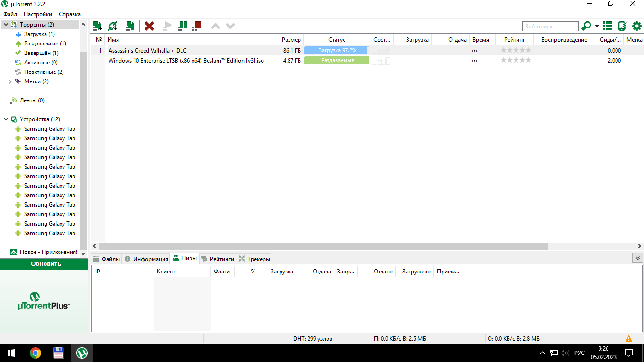Expand the Метки (2) tree node
The height and width of the screenshot is (362, 644).
tap(10, 81)
